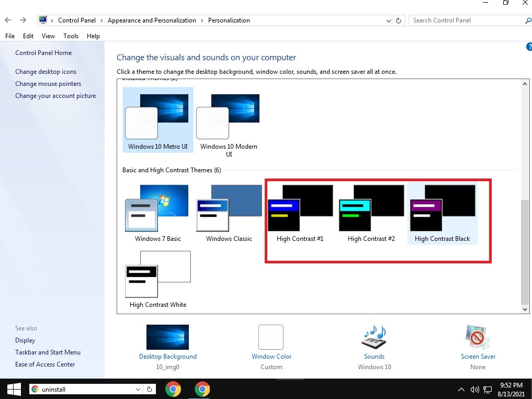Viewport: 532px width, 399px height.
Task: Open the Start menu
Action: click(13, 389)
